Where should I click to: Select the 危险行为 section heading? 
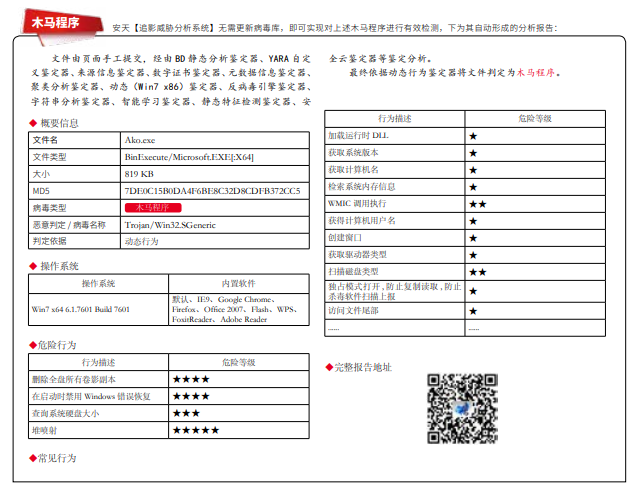click(57, 345)
